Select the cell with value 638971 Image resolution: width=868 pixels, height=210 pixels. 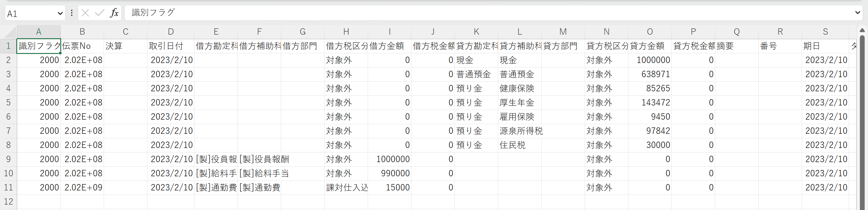(650, 74)
